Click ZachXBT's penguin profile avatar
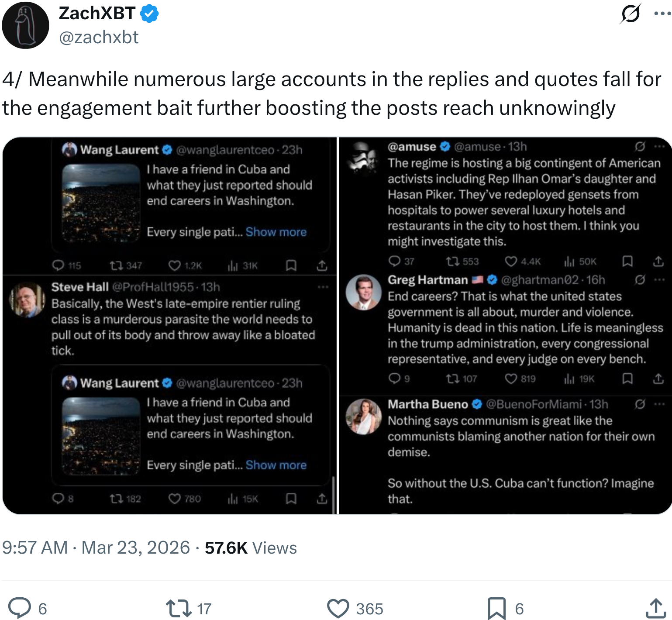The width and height of the screenshot is (672, 620). (x=25, y=25)
